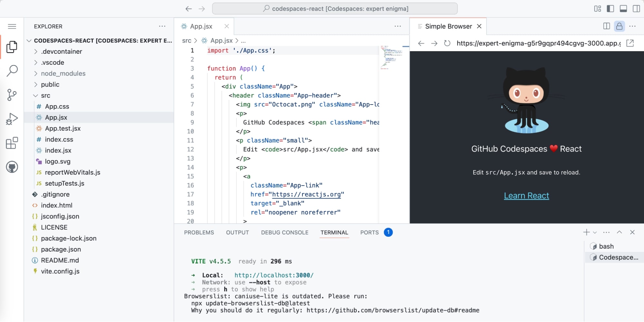Open the Search view in activity bar

(12, 71)
